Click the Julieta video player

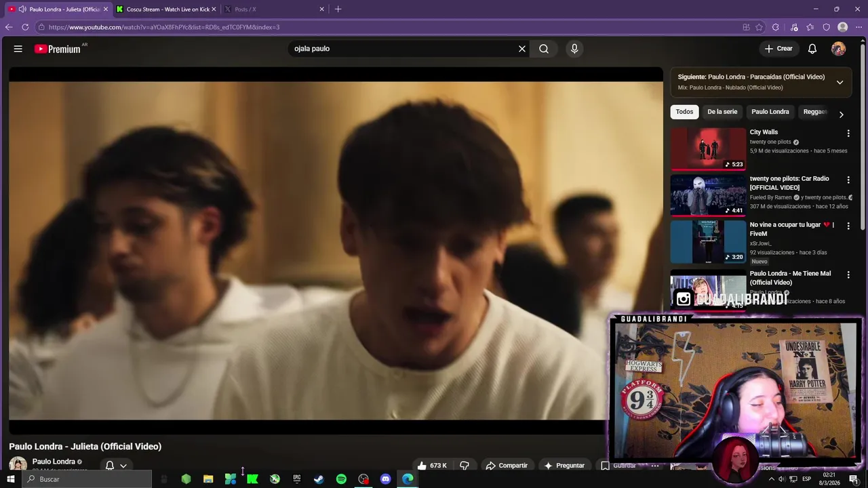(336, 251)
